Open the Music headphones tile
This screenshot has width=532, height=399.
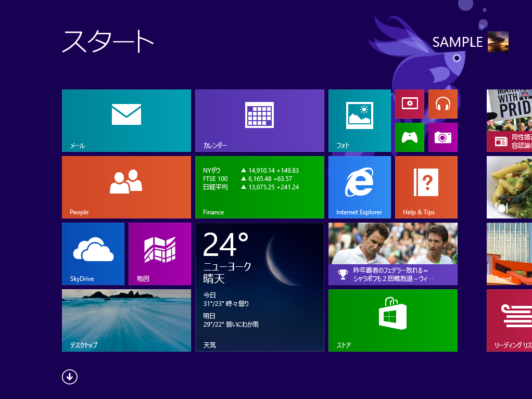pos(442,104)
